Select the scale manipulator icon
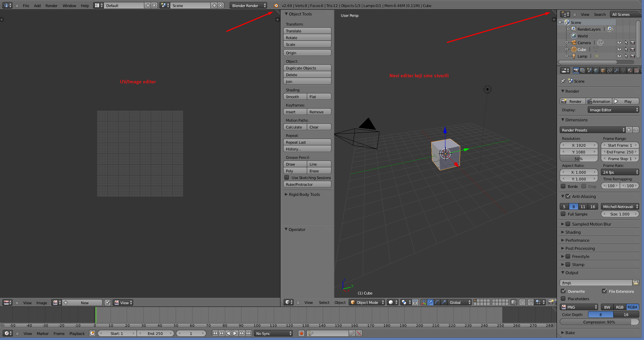 point(444,302)
